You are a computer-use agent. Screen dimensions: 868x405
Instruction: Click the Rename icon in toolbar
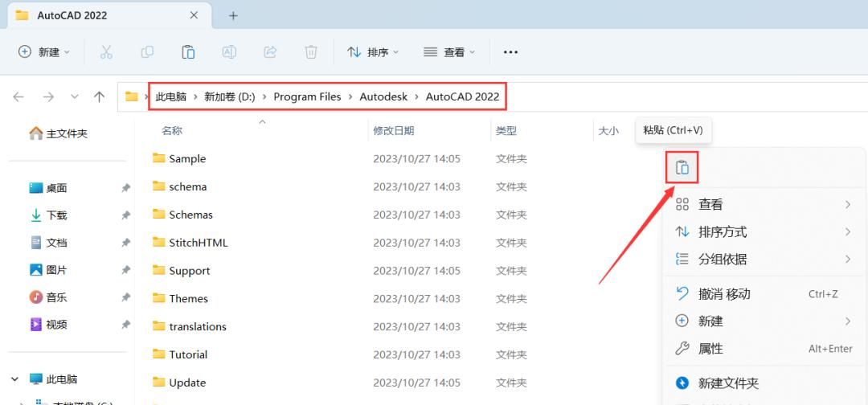pyautogui.click(x=229, y=52)
